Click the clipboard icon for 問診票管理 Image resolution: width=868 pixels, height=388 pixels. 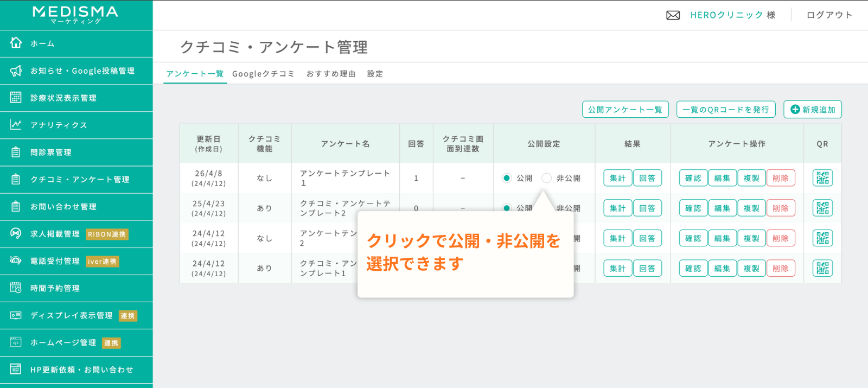(16, 152)
